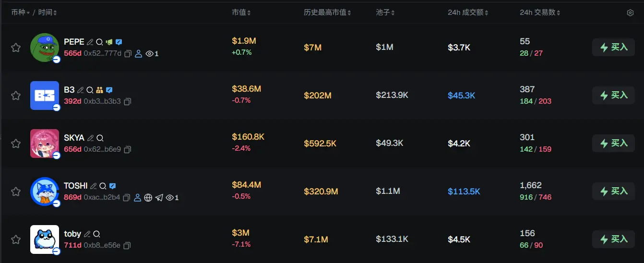This screenshot has width=644, height=263.
Task: Click the megaphone icon next to PEPE
Action: click(109, 42)
